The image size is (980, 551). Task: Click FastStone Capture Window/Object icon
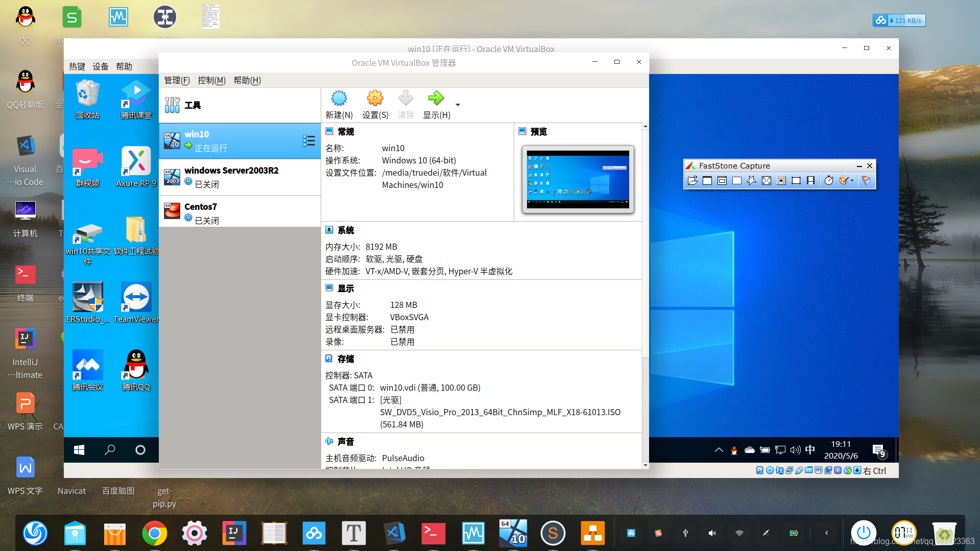click(x=722, y=180)
